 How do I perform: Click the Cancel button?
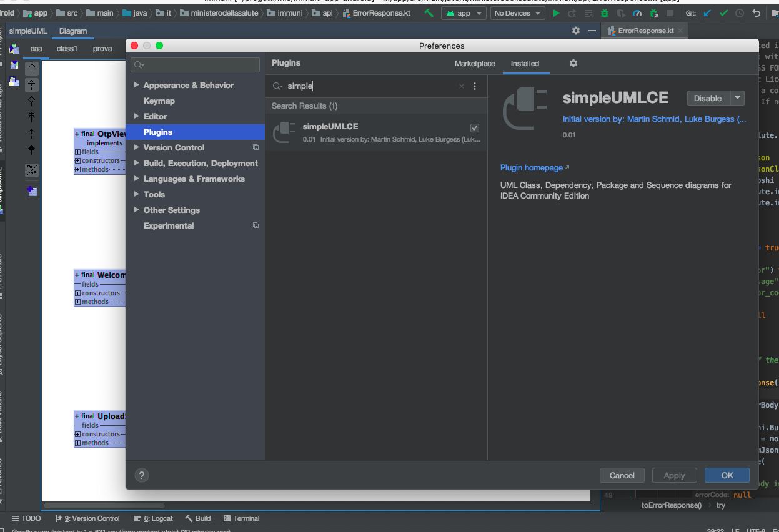coord(622,475)
